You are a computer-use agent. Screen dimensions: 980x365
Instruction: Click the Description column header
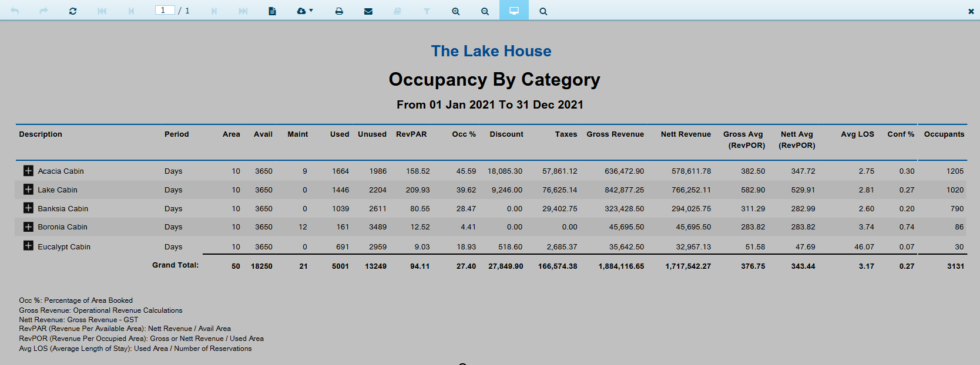[41, 134]
